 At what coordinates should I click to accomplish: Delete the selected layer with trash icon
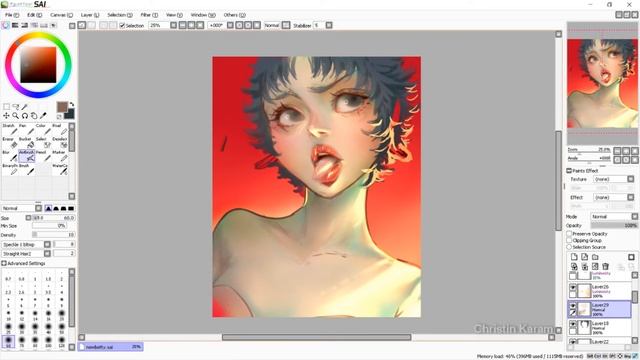pos(605,267)
